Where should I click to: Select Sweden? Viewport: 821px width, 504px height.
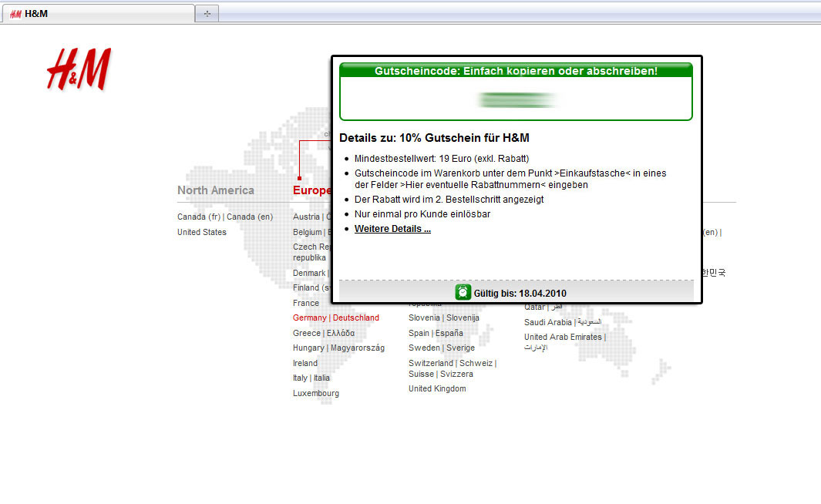424,348
